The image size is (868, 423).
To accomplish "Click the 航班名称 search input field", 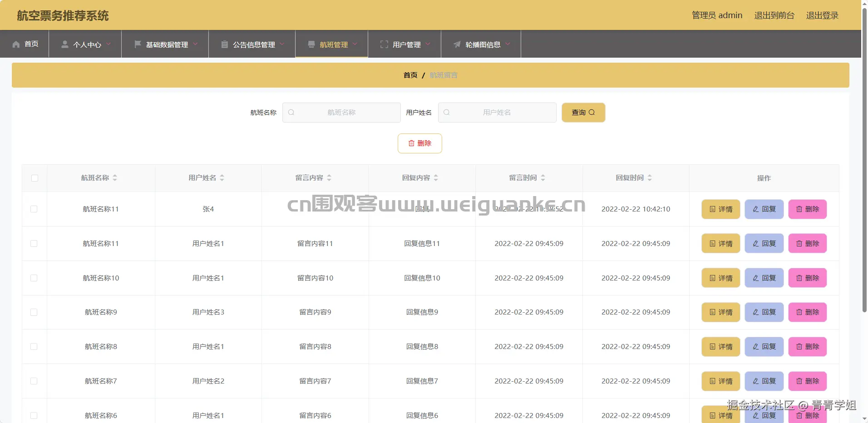I will point(341,113).
